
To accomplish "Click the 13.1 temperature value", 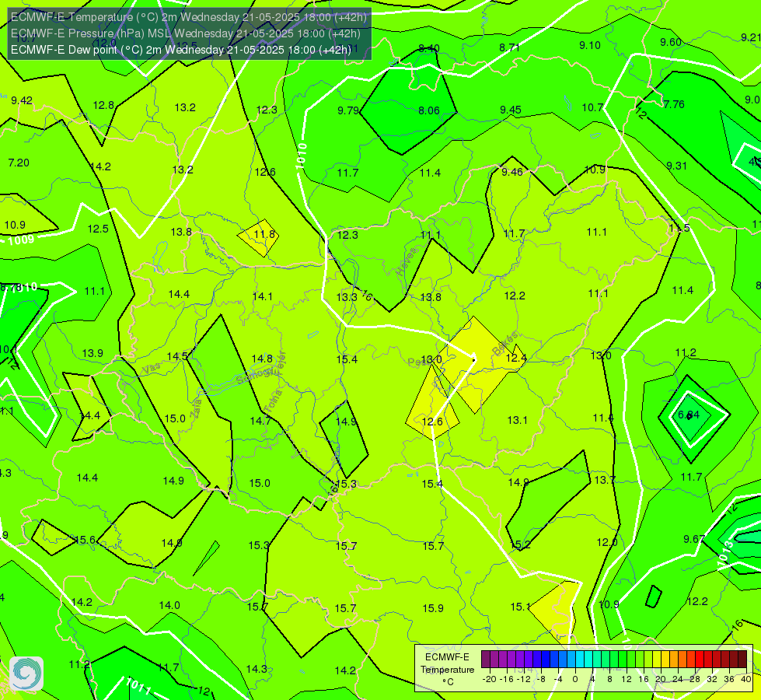I will (518, 420).
